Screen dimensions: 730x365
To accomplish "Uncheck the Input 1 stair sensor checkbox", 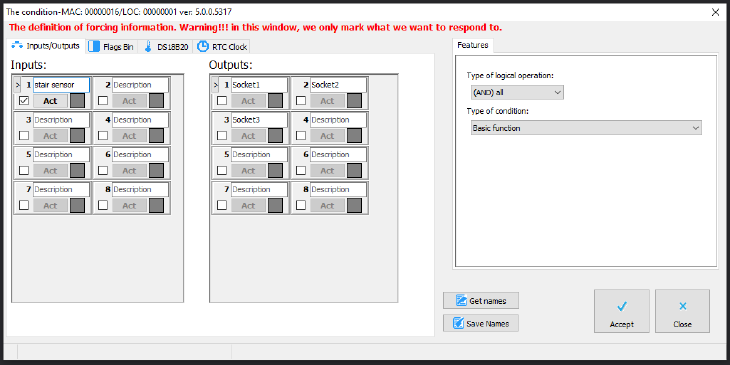I will point(24,101).
